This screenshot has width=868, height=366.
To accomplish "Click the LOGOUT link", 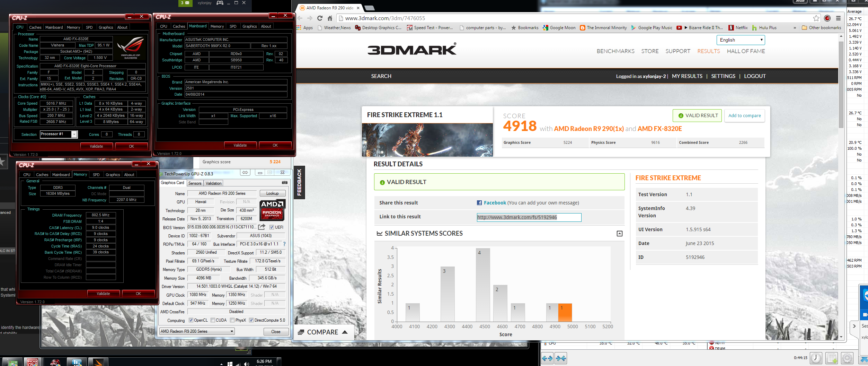I will tap(755, 76).
